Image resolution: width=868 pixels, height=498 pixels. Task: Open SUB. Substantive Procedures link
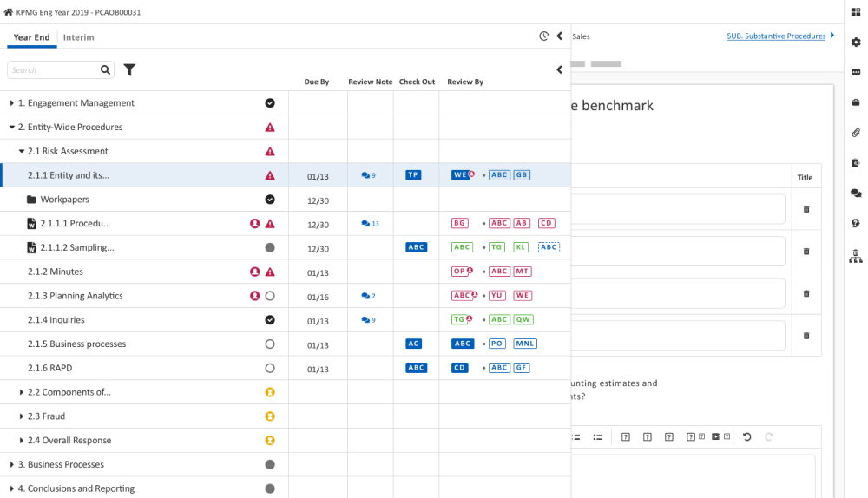pyautogui.click(x=776, y=36)
